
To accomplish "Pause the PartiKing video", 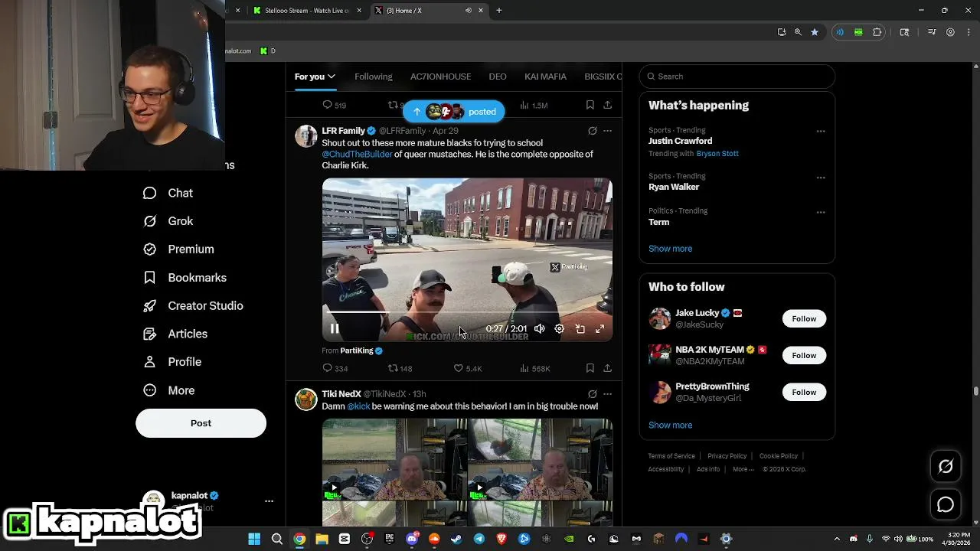I will 335,328.
